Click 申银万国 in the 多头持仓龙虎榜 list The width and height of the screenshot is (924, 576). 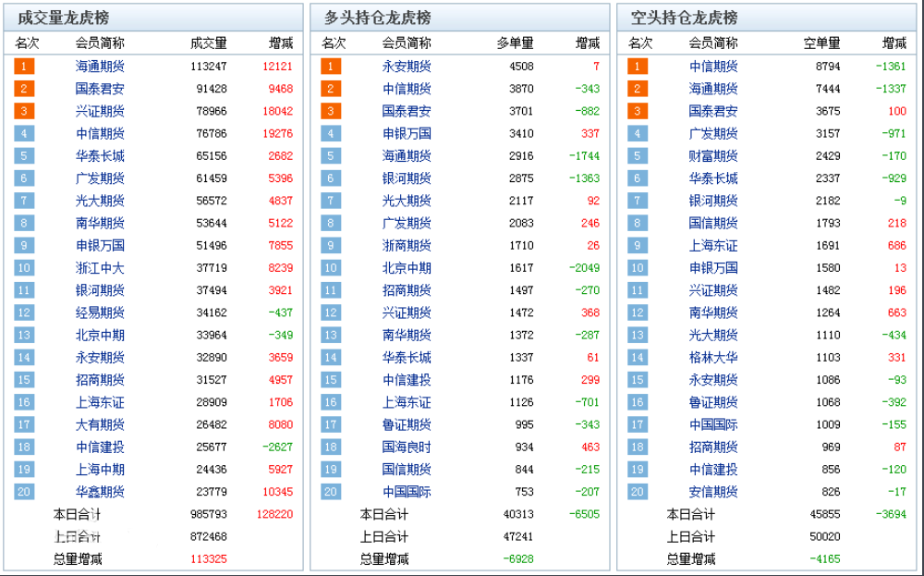tap(407, 133)
